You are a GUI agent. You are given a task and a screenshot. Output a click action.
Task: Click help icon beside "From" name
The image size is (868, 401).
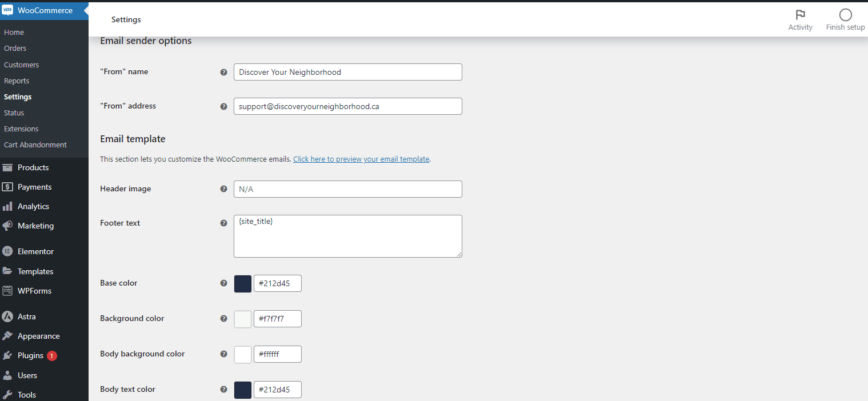click(224, 73)
